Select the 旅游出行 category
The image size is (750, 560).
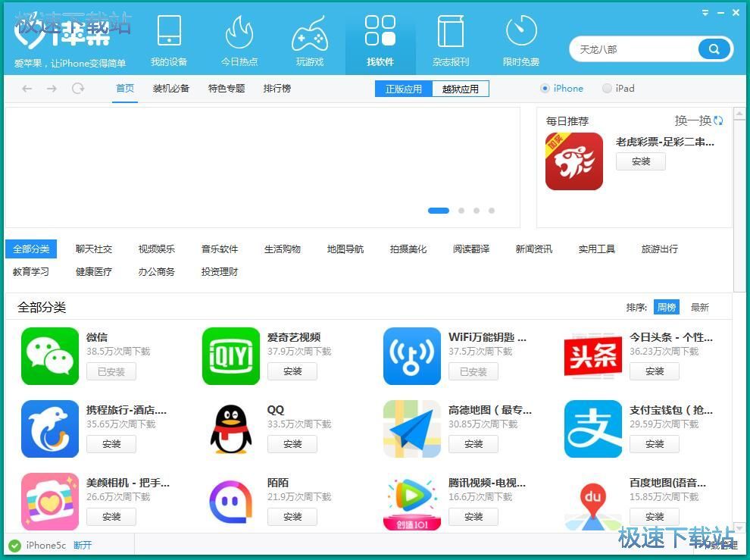(660, 249)
